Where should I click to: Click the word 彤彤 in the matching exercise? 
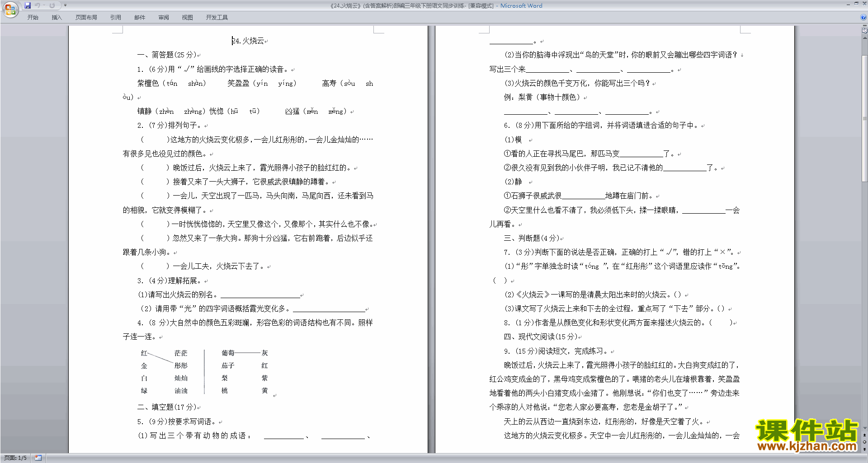(181, 365)
